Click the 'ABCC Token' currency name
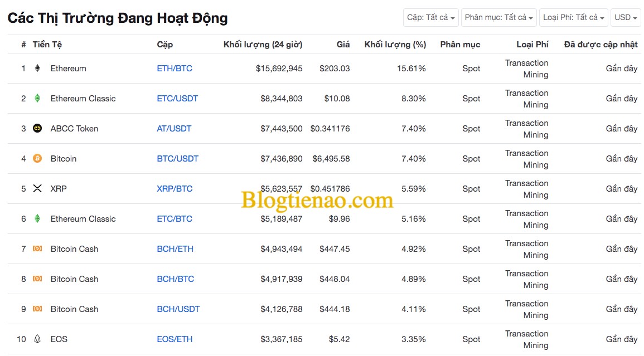The width and height of the screenshot is (644, 356). pyautogui.click(x=74, y=129)
